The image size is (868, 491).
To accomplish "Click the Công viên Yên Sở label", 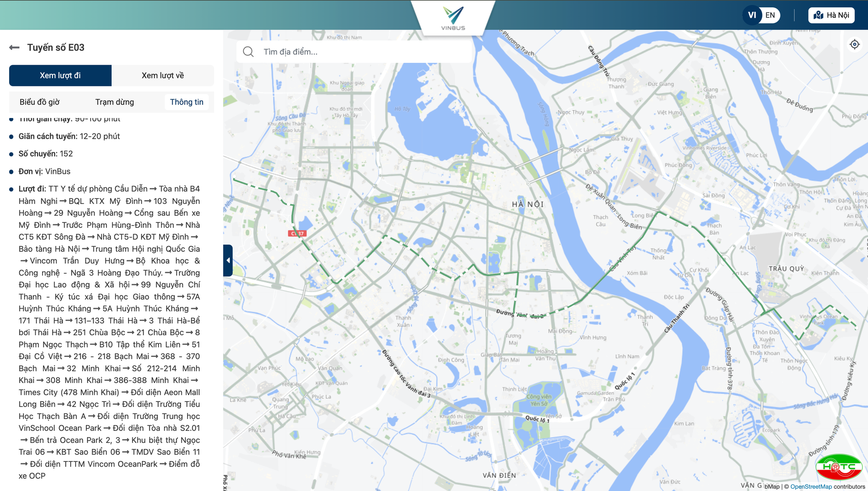I will tap(539, 400).
